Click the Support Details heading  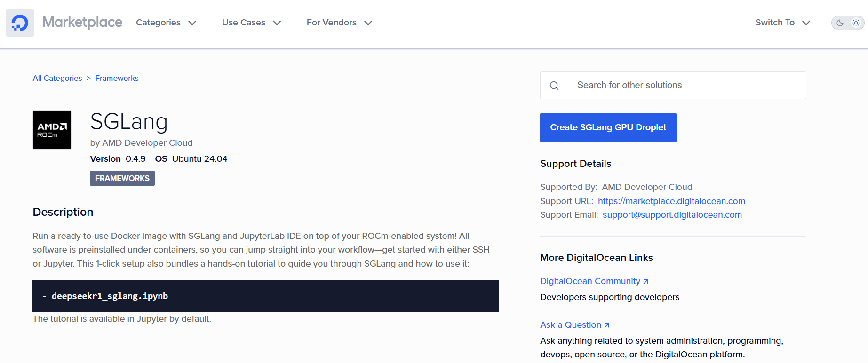[x=575, y=164]
